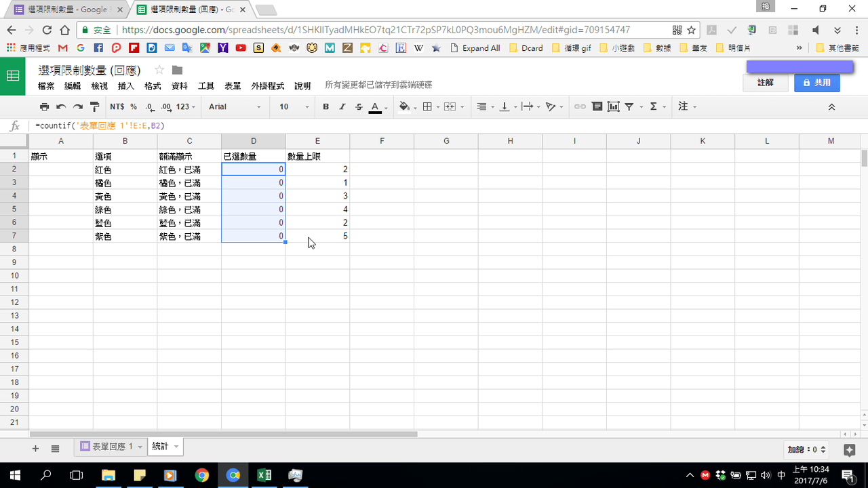The height and width of the screenshot is (488, 868).
Task: Click the Insert chart icon
Action: [614, 106]
